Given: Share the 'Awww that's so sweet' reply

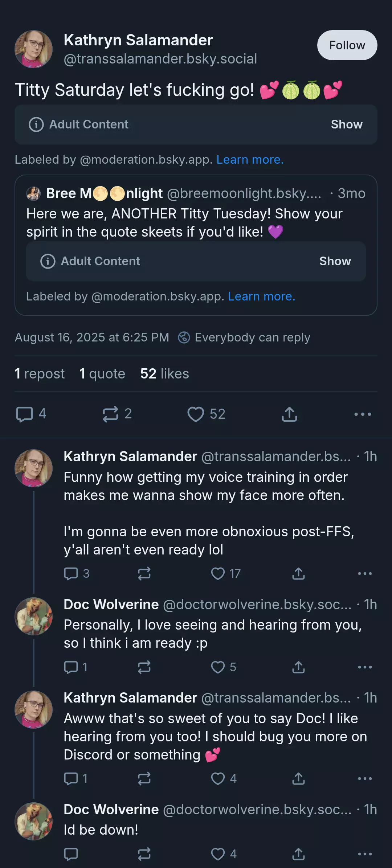Looking at the screenshot, I should click(x=298, y=778).
